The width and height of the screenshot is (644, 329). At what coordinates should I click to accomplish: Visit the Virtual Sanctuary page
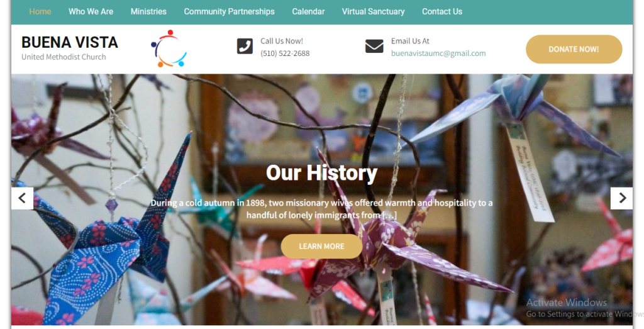click(374, 12)
